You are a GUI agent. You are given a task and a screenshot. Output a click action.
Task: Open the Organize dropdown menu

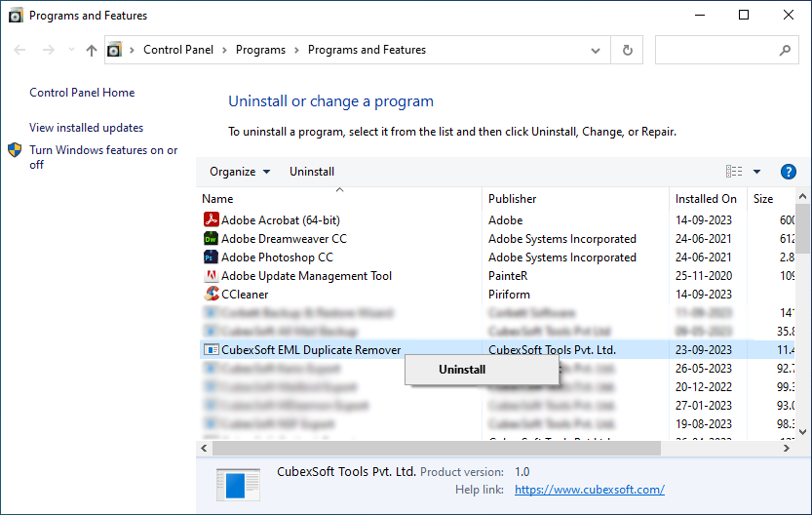[240, 172]
